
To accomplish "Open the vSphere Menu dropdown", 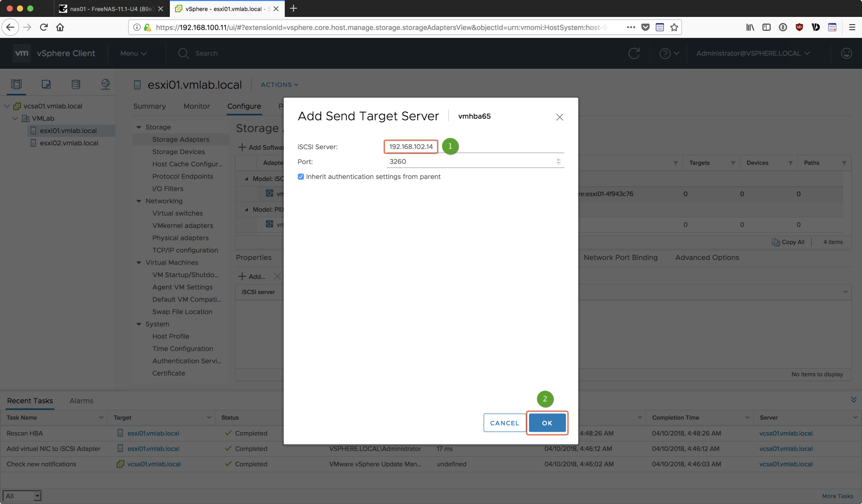I will 133,53.
